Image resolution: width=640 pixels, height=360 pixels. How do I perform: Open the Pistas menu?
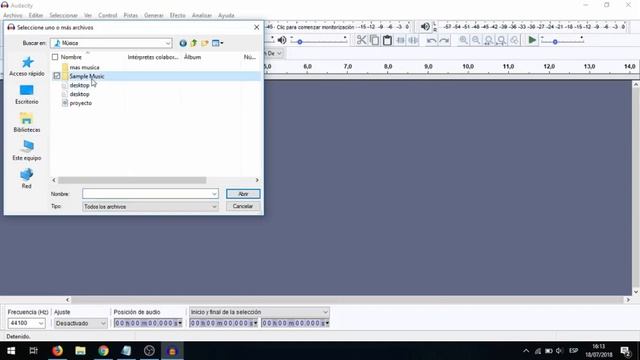tap(131, 16)
